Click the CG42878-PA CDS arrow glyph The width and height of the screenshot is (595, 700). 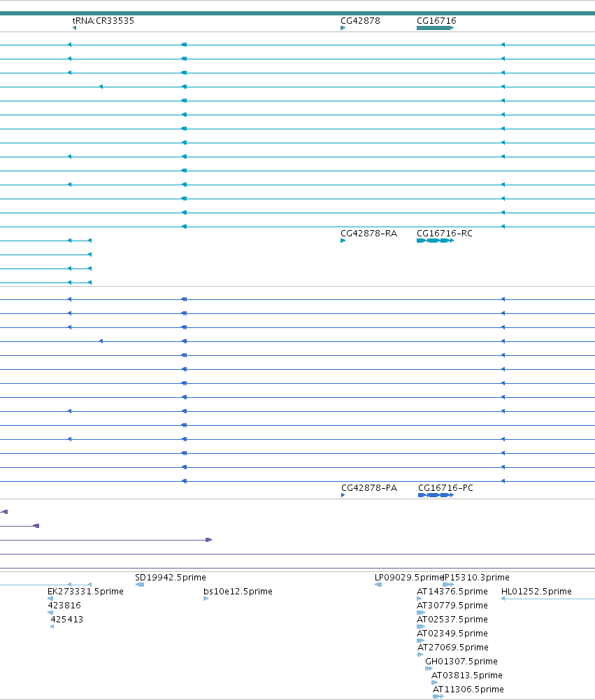(343, 495)
